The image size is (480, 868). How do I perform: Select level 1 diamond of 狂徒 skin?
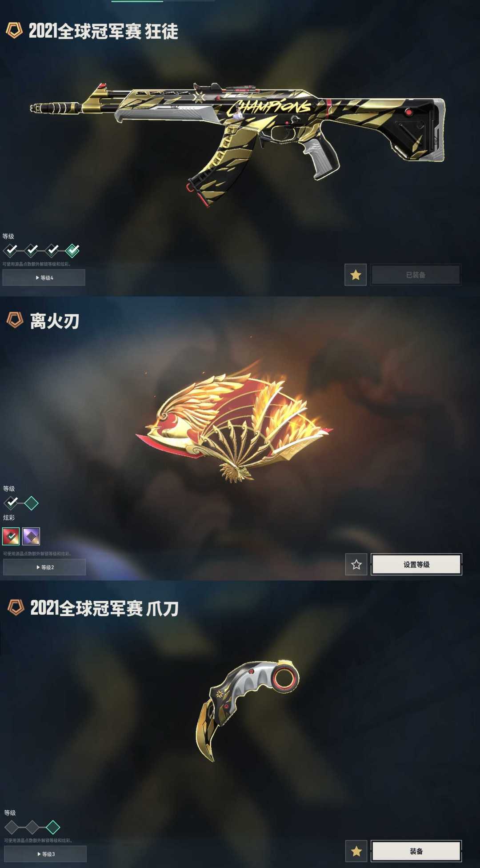pyautogui.click(x=11, y=250)
